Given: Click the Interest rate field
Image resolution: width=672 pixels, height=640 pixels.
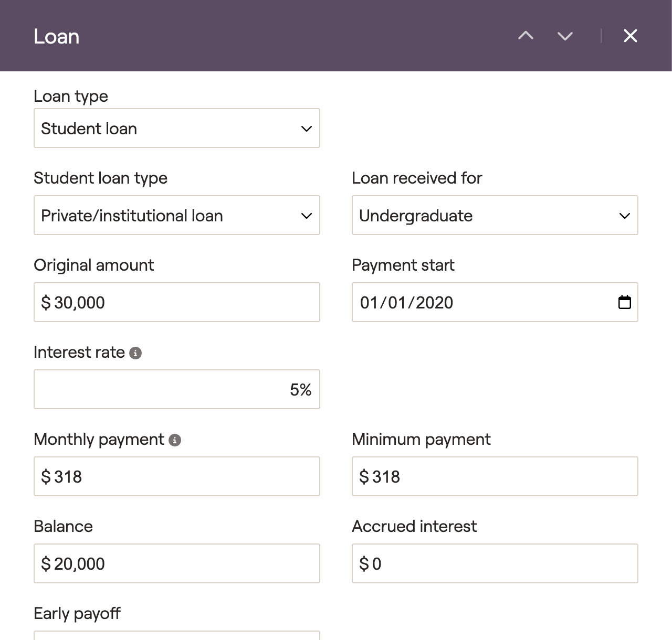Looking at the screenshot, I should (x=177, y=389).
